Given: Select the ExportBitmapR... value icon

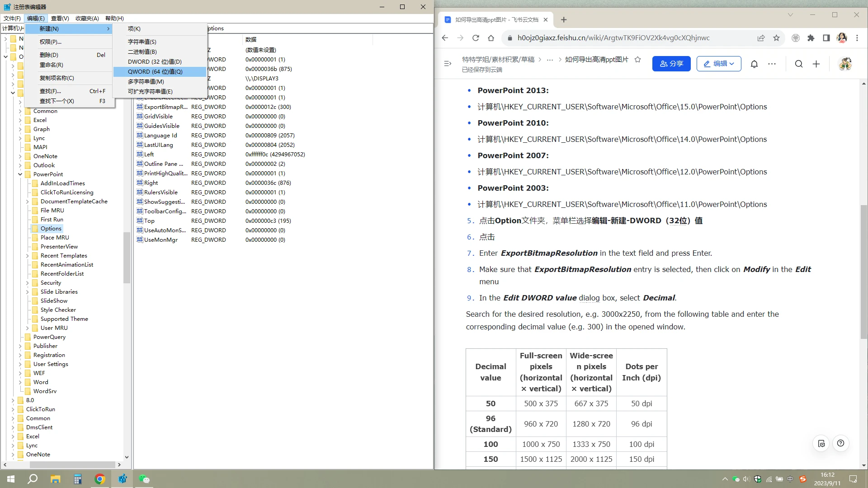Looking at the screenshot, I should pyautogui.click(x=140, y=107).
